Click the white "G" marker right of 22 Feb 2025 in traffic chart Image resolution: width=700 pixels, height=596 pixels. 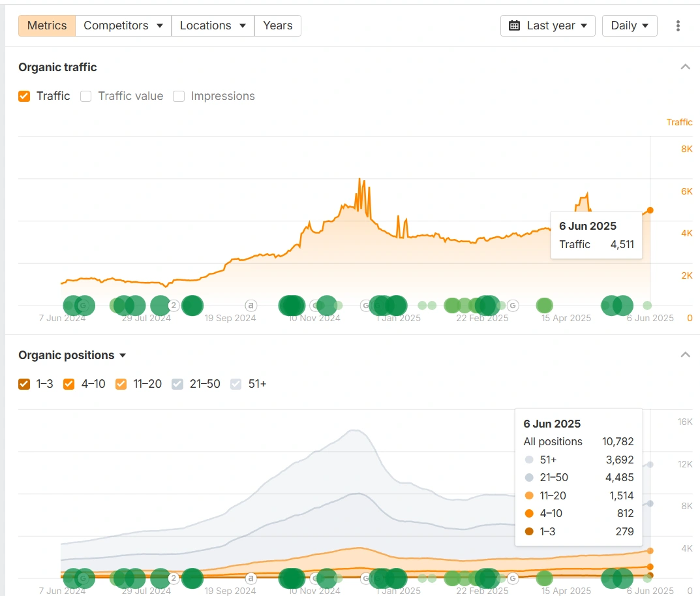pos(513,306)
